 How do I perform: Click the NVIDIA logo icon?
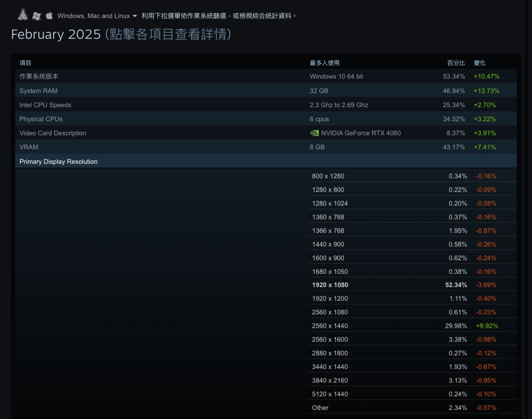[x=314, y=133]
